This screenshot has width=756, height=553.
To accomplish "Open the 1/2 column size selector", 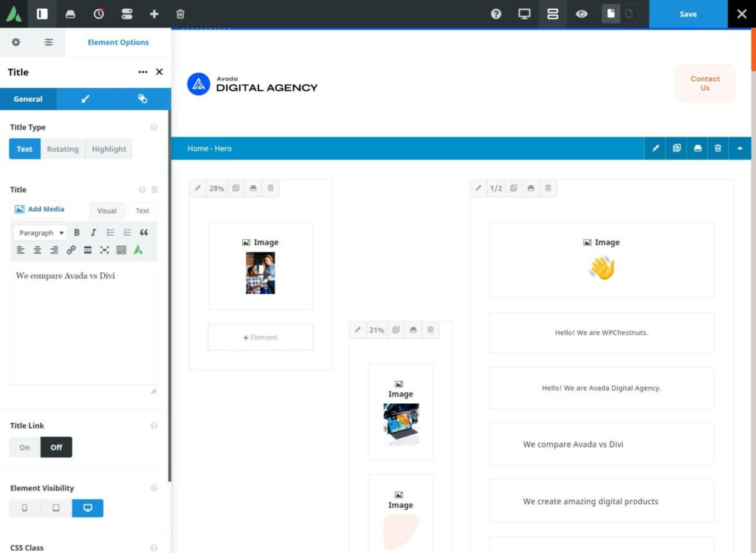I will [x=496, y=188].
